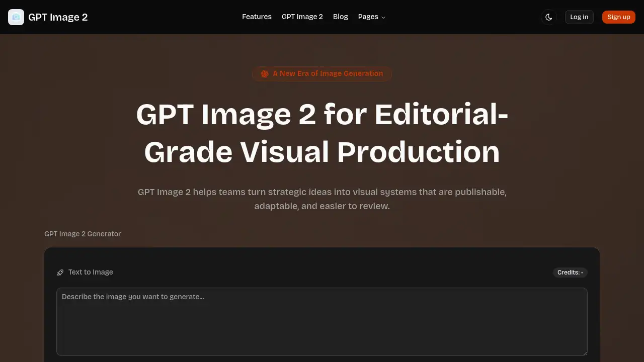
Task: Click the textarea resize grip at bottom-right
Action: pos(585,353)
